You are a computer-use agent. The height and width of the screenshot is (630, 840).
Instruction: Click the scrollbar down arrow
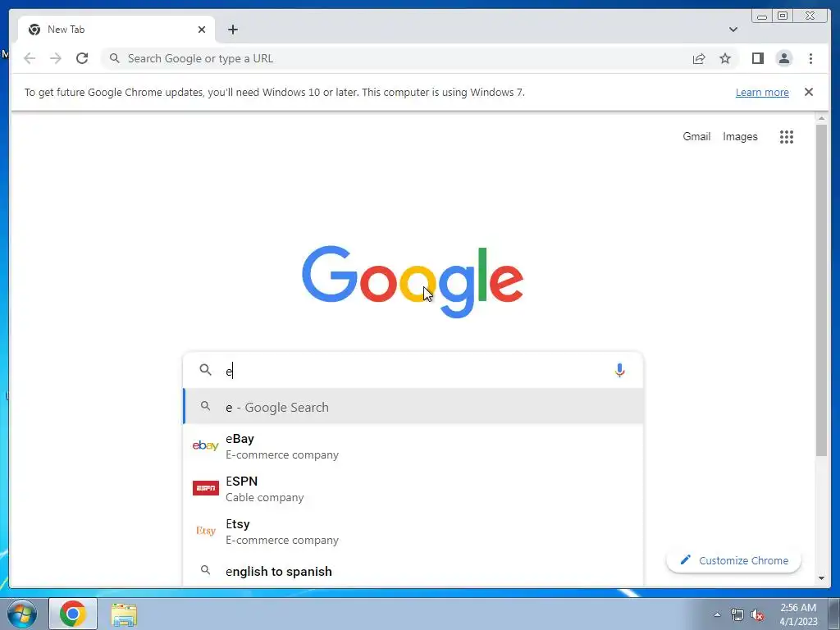pyautogui.click(x=821, y=578)
